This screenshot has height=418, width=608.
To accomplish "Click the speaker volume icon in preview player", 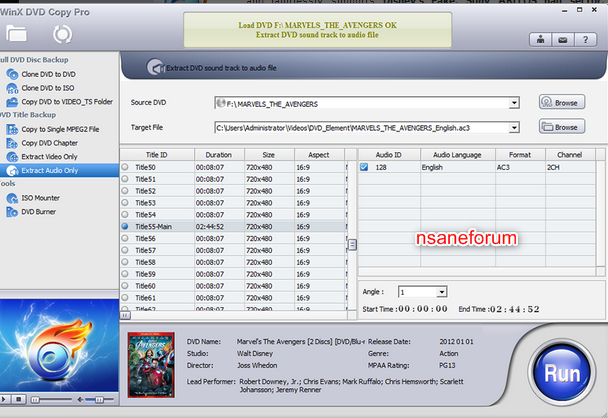I will (x=80, y=399).
